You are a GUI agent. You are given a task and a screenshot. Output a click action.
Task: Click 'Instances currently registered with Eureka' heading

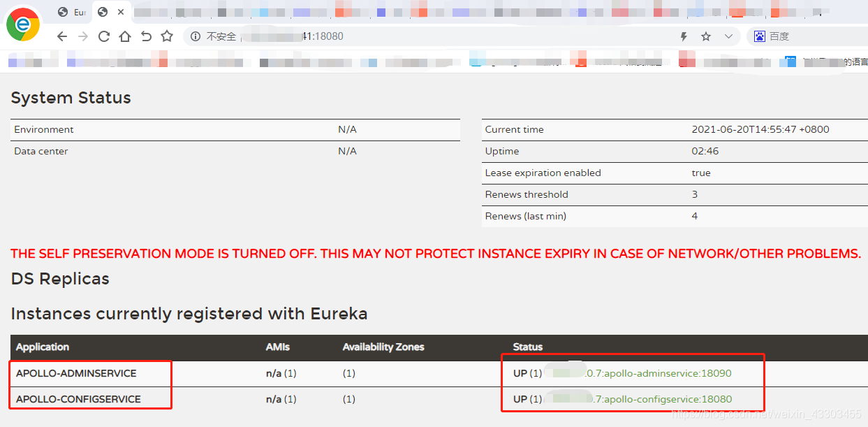[189, 314]
